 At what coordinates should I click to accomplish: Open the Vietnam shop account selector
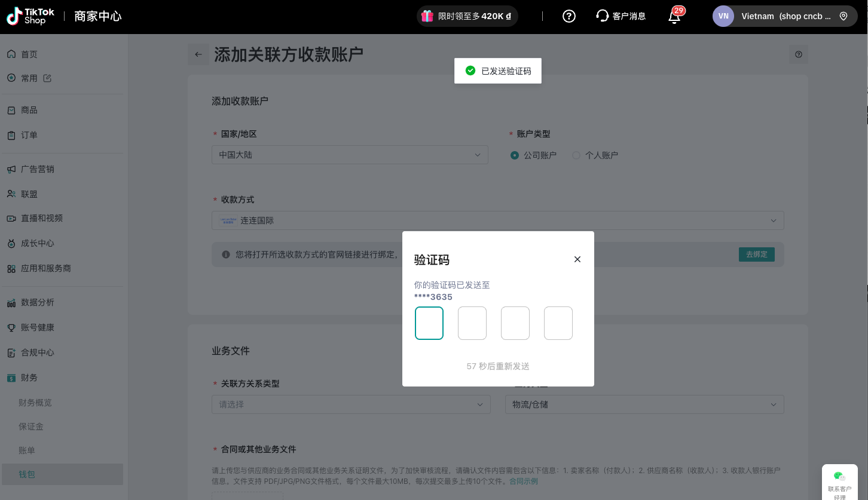coord(784,16)
